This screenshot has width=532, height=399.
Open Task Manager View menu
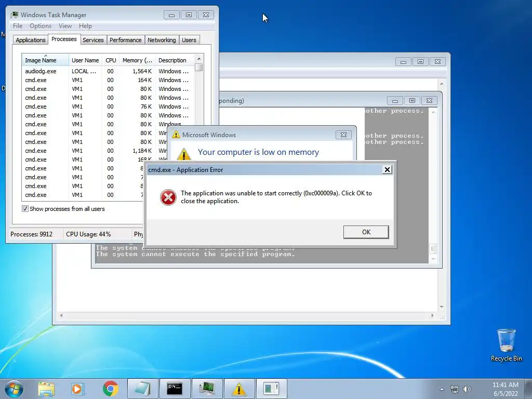pos(65,26)
